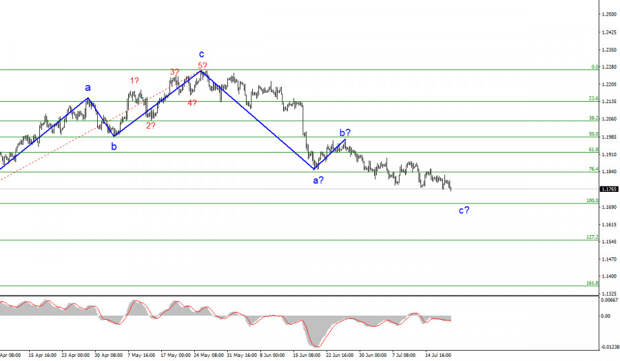The width and height of the screenshot is (620, 361).
Task: Click the indicator zero level label 0.00
Action: point(606,316)
